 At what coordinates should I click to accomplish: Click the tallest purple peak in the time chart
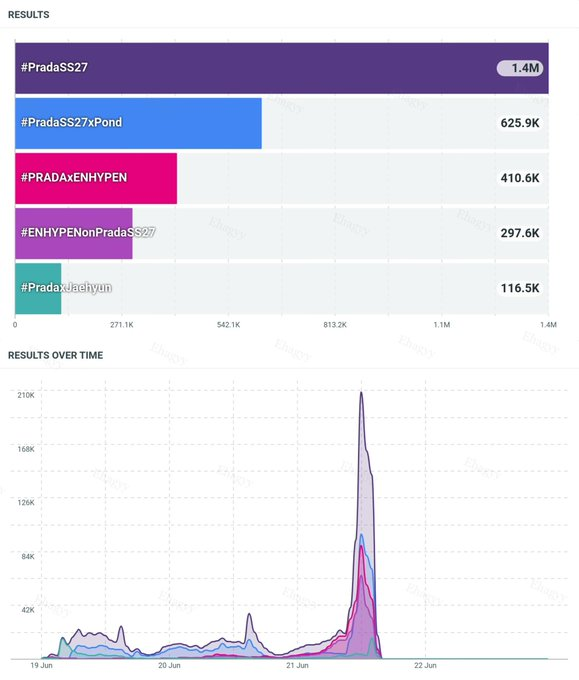point(361,393)
